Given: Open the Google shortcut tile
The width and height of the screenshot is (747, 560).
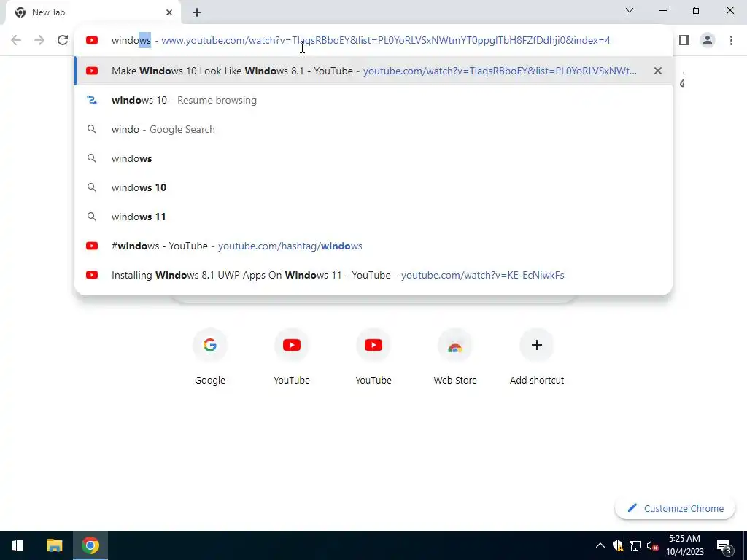Looking at the screenshot, I should coord(210,356).
